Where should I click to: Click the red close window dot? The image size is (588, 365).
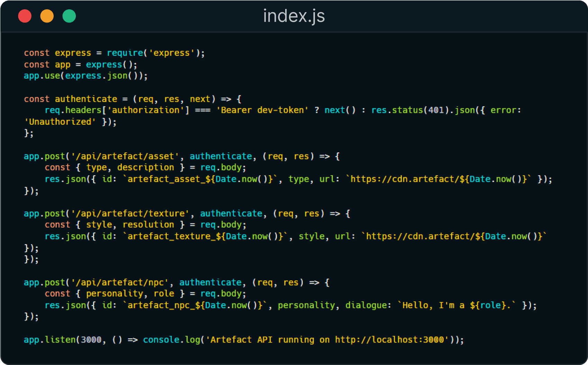(x=25, y=16)
